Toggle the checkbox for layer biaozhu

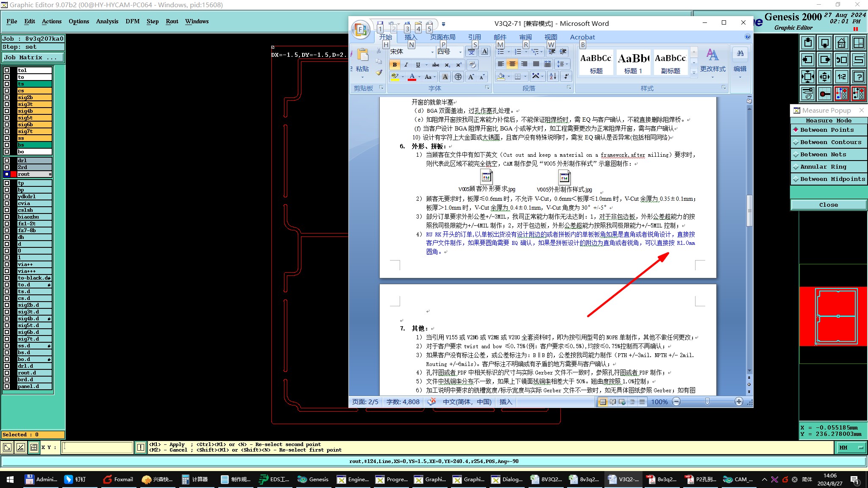[7, 217]
